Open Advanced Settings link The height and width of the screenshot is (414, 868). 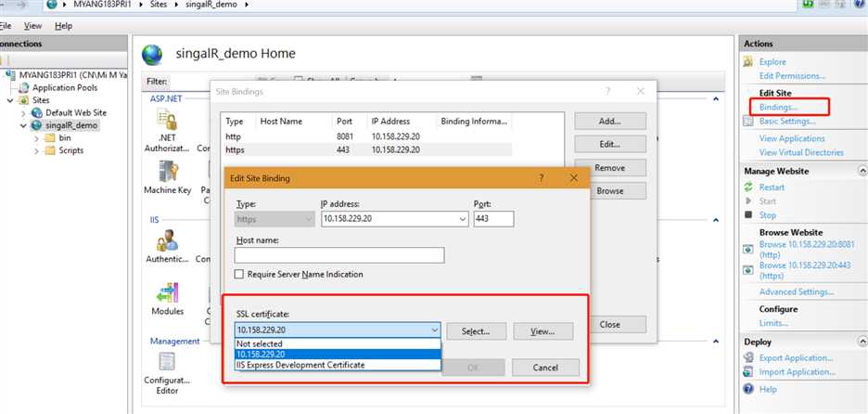coord(797,292)
